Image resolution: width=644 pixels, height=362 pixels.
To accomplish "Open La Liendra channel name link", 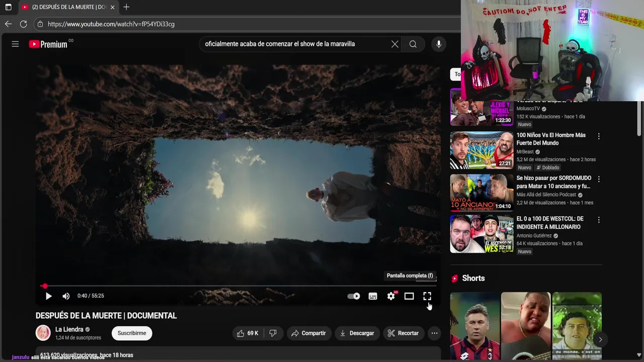I will 69,329.
